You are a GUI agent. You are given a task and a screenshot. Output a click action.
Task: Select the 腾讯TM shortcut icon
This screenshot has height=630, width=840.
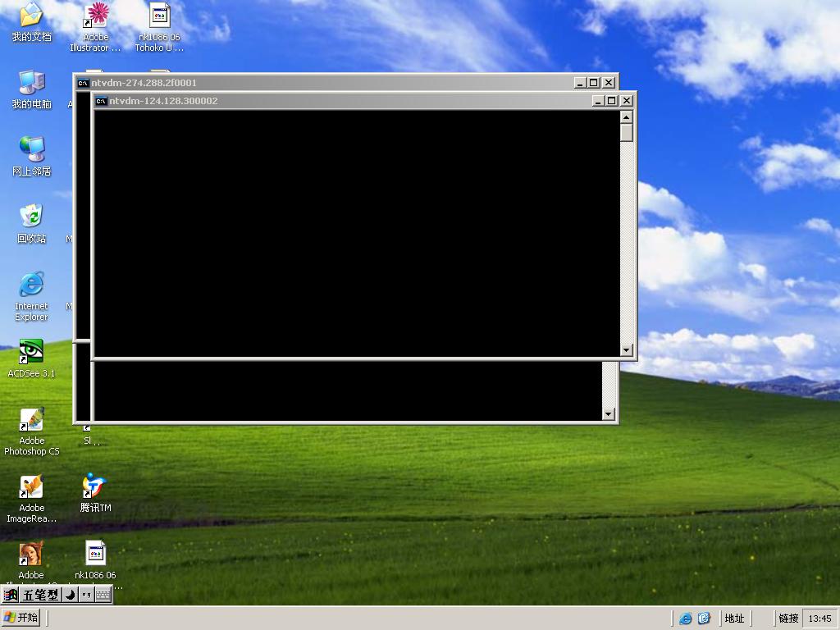(x=95, y=493)
